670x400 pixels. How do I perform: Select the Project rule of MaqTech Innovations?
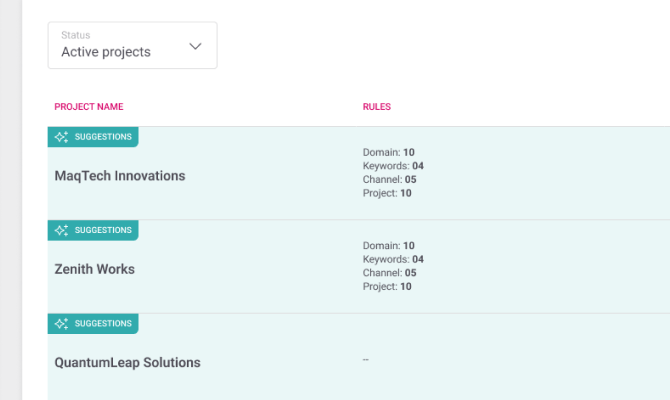(387, 193)
